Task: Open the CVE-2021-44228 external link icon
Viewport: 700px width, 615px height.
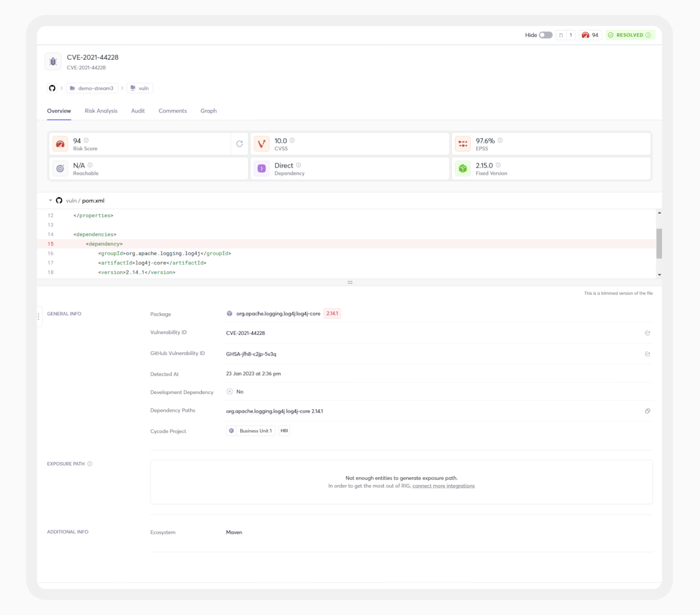Action: 647,332
